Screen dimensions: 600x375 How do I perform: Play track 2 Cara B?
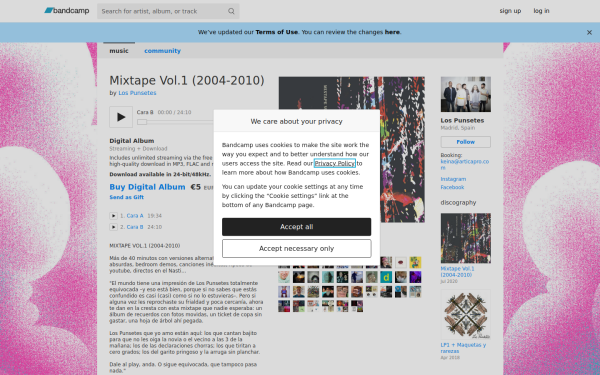click(113, 227)
